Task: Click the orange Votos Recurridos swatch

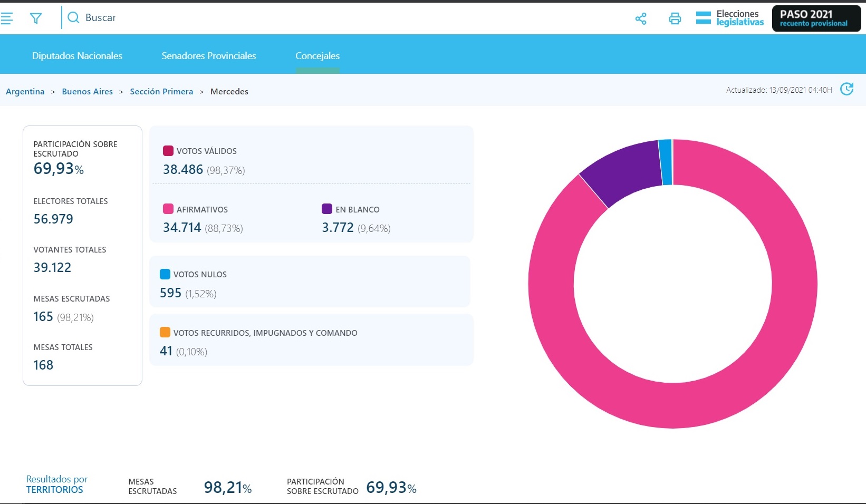Action: pos(165,332)
